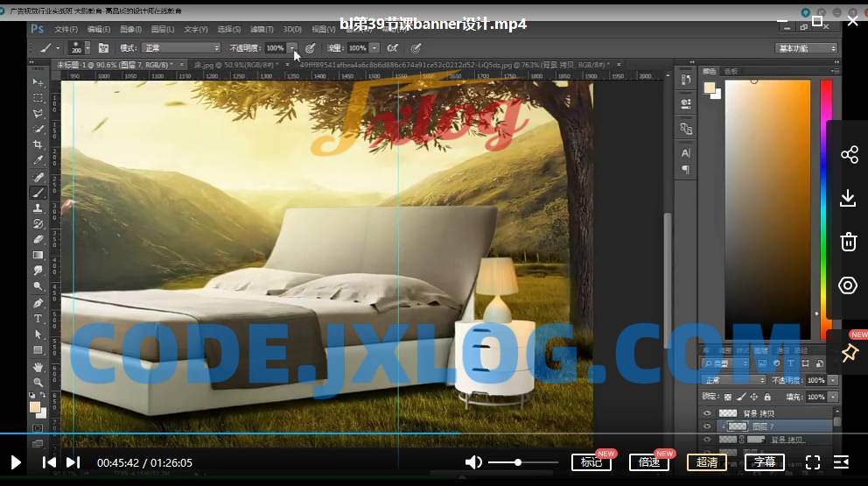Mute the video volume speaker icon
Image resolution: width=868 pixels, height=486 pixels.
[x=473, y=462]
